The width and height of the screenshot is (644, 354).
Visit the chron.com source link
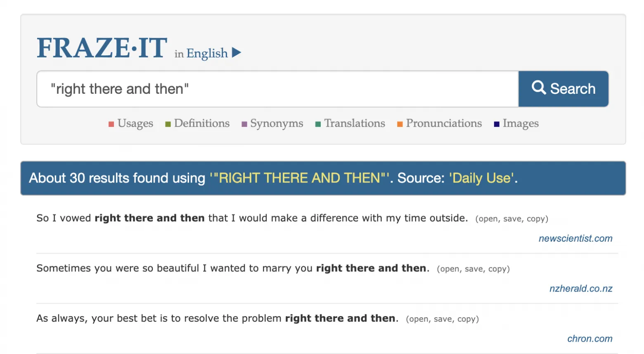(x=590, y=339)
